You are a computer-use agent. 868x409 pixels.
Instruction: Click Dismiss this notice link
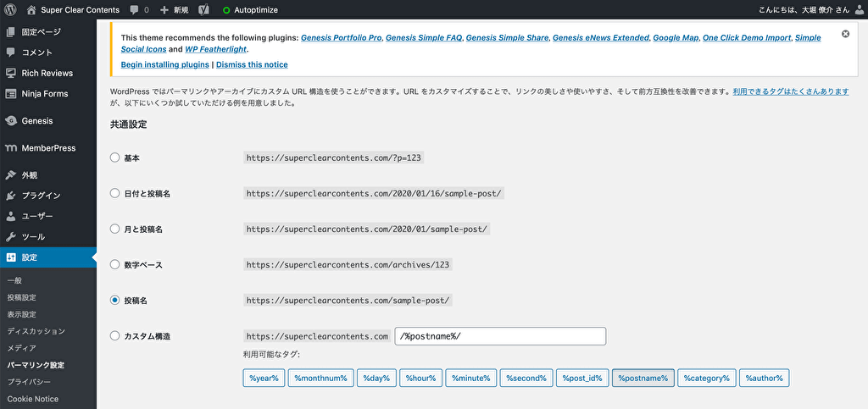point(252,64)
